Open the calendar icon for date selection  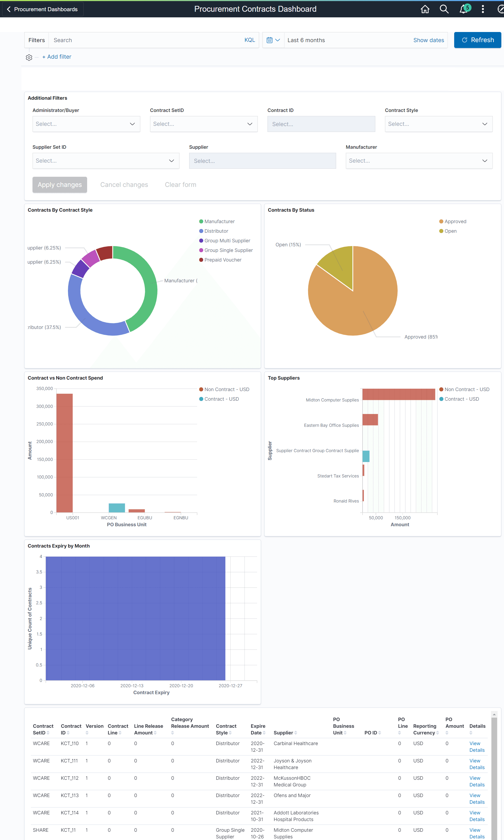click(x=270, y=40)
